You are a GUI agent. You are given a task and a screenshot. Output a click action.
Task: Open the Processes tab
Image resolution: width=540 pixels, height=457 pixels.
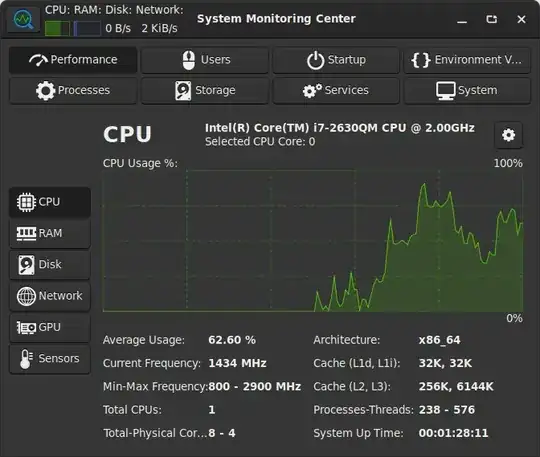pos(73,91)
